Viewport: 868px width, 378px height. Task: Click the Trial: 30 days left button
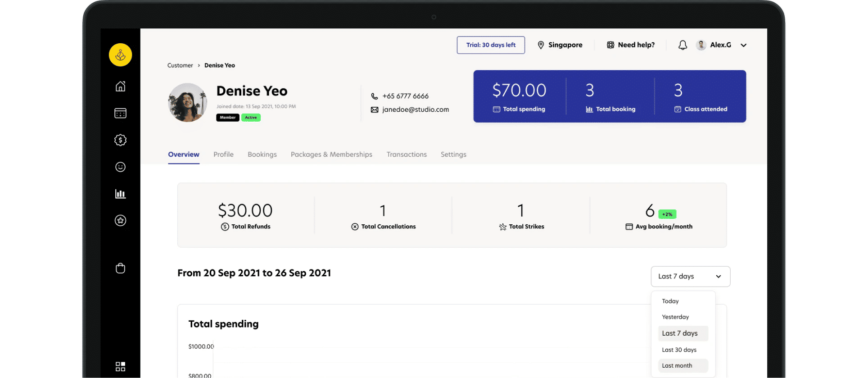491,45
